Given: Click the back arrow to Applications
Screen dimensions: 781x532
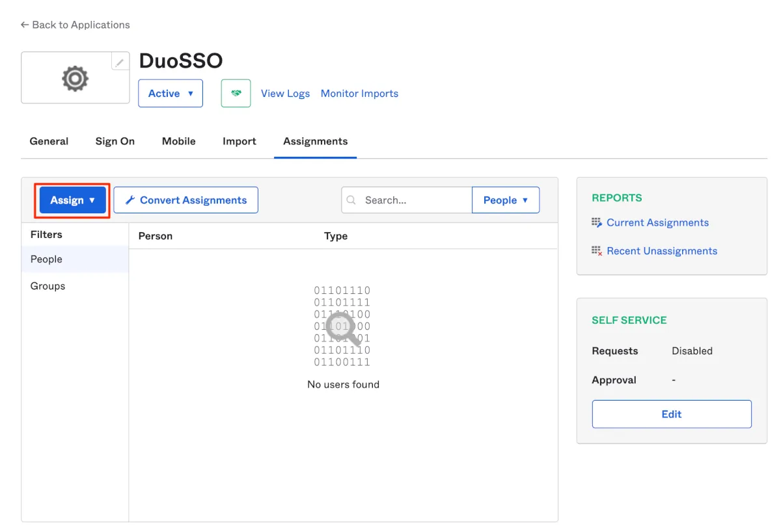Looking at the screenshot, I should [25, 25].
